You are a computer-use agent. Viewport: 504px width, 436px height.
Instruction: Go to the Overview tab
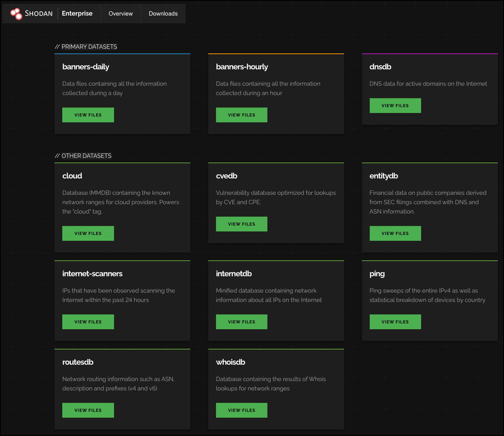coord(121,14)
